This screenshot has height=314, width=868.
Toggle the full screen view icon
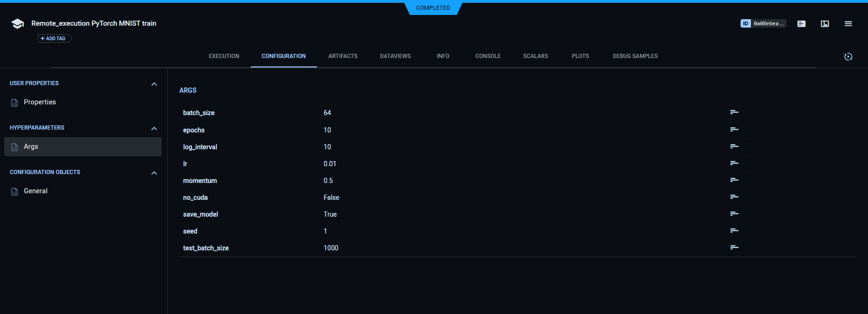tap(824, 24)
